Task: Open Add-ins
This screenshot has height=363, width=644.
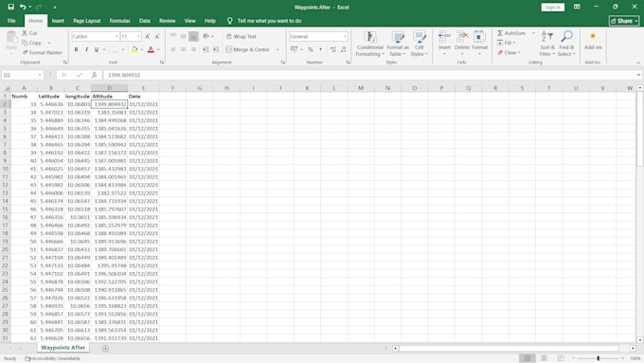Action: pyautogui.click(x=593, y=41)
